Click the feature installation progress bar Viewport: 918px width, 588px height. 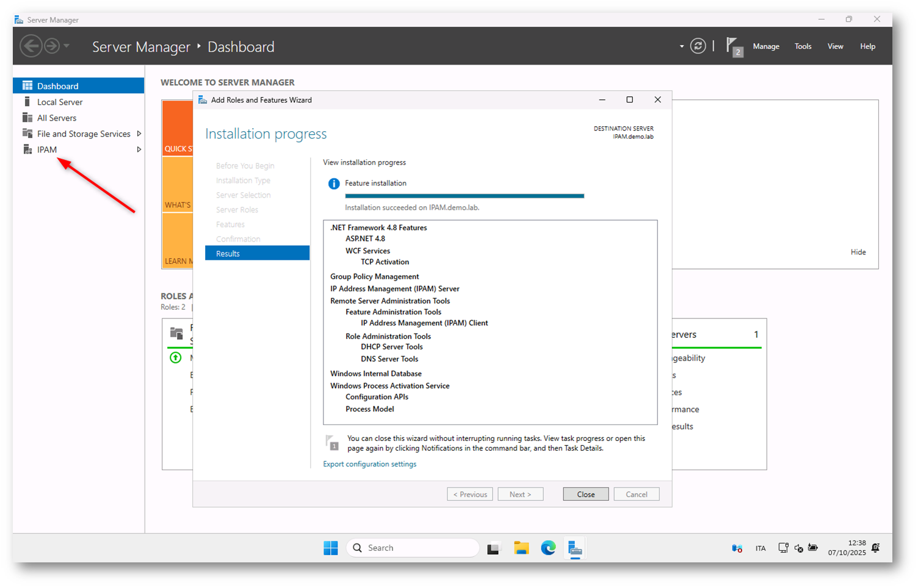pos(464,196)
